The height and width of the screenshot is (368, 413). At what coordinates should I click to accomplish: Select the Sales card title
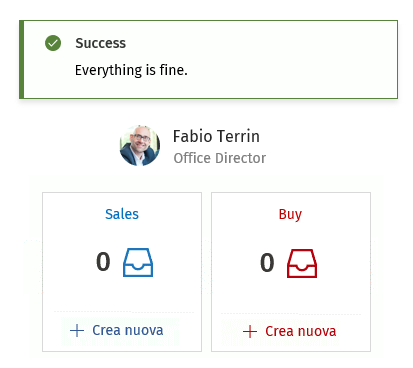coord(122,214)
